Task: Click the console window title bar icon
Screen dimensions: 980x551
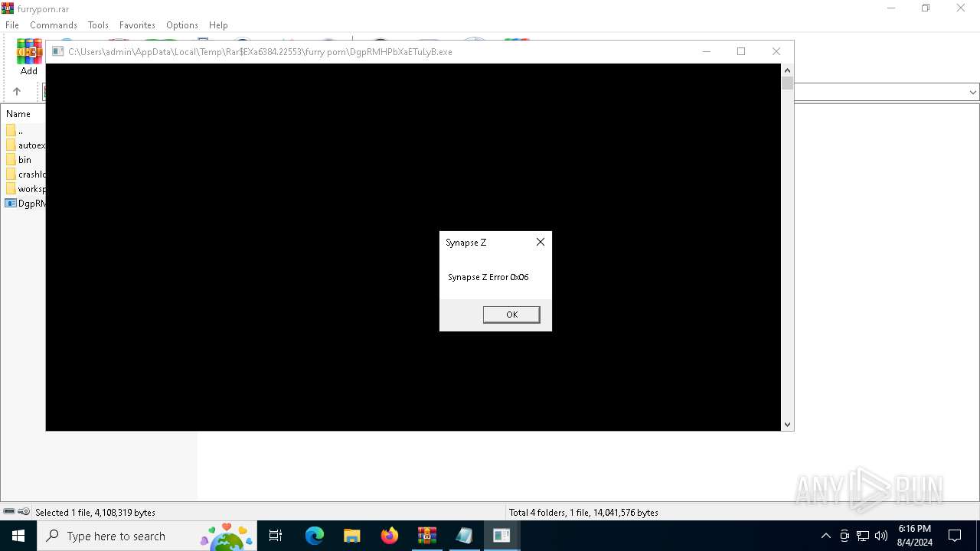Action: click(57, 52)
